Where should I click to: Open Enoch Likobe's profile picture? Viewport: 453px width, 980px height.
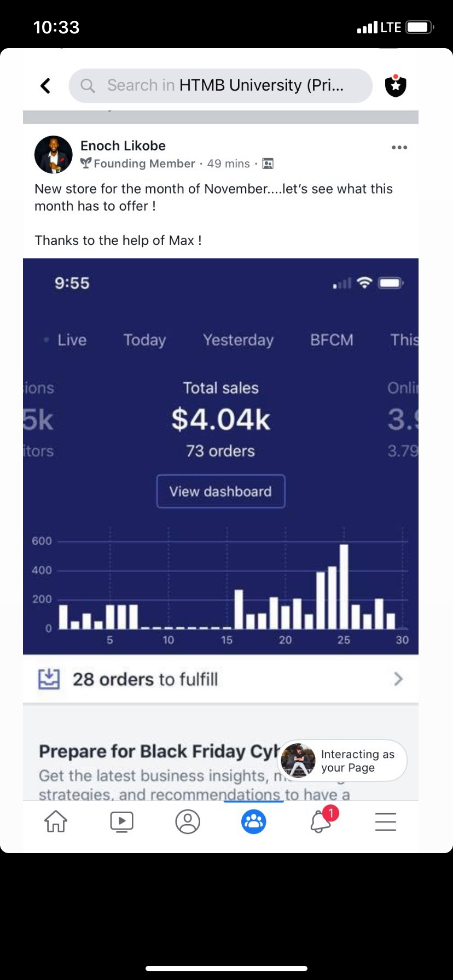(54, 155)
